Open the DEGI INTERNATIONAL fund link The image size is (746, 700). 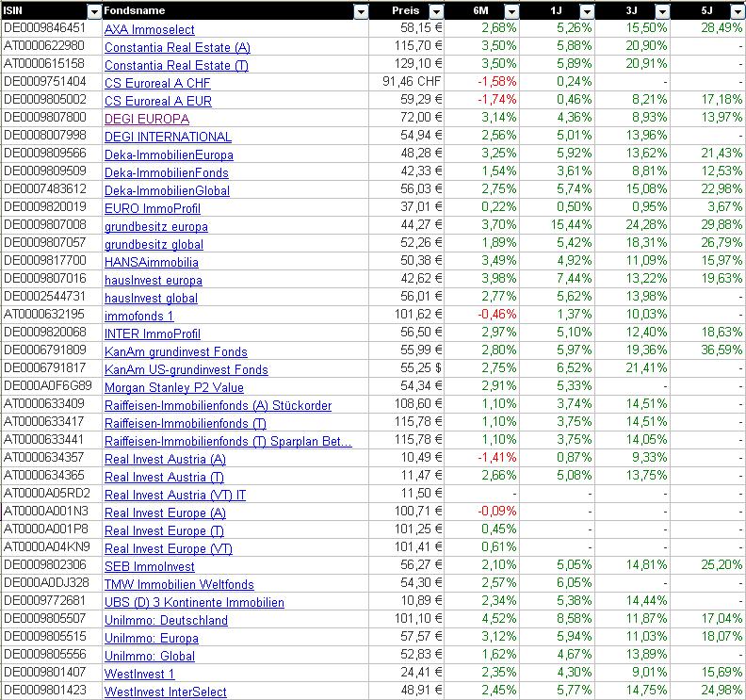point(168,137)
